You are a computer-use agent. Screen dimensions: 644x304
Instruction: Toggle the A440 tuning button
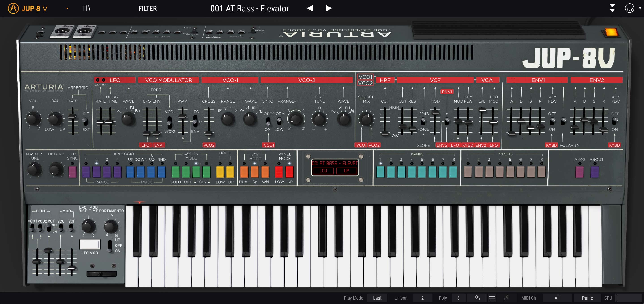tap(579, 172)
